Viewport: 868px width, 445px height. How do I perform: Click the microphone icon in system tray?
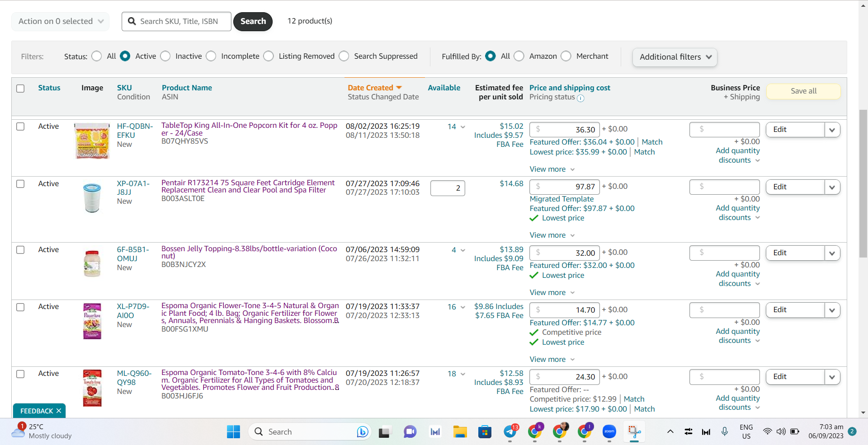[725, 431]
